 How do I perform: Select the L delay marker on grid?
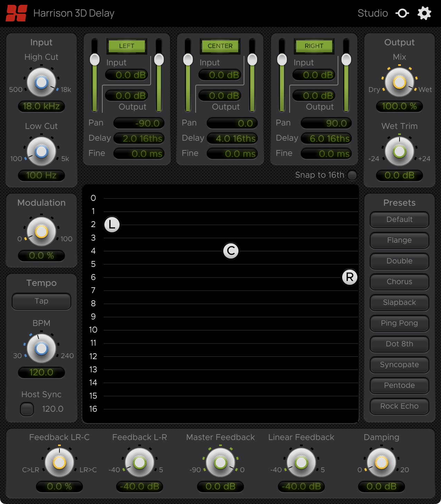[x=112, y=225]
